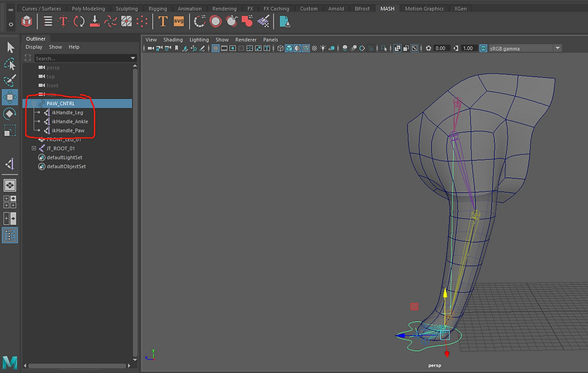588x373 pixels.
Task: Open the Outliner search options dropdown
Action: [x=133, y=58]
